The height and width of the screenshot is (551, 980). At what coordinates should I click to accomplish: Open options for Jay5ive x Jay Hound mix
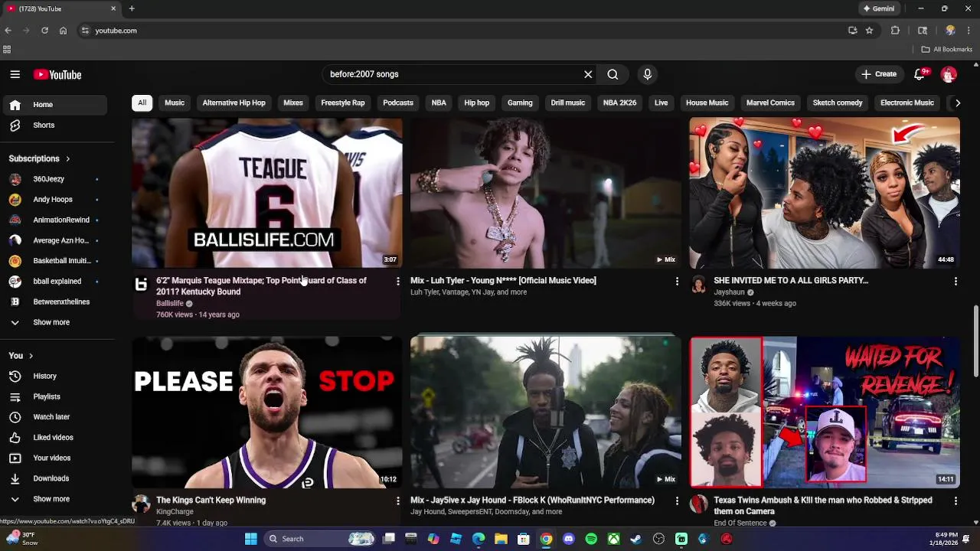click(x=677, y=500)
